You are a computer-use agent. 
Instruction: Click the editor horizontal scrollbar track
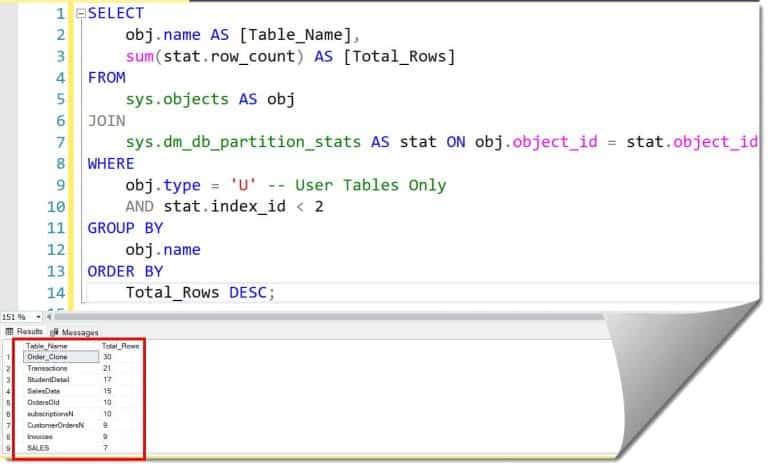pyautogui.click(x=328, y=317)
